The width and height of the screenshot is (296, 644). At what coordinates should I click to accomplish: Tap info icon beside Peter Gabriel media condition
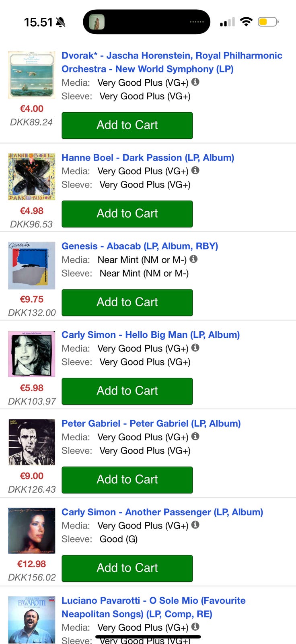point(195,436)
